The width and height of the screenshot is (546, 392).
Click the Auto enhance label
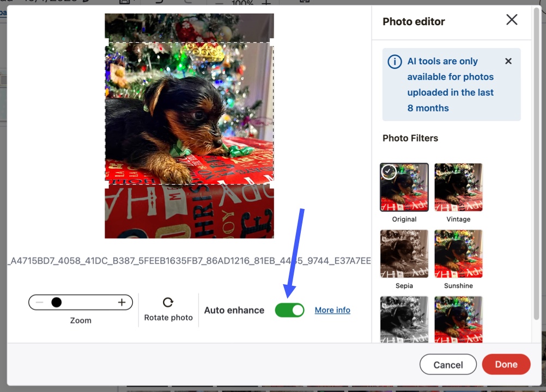coord(234,310)
